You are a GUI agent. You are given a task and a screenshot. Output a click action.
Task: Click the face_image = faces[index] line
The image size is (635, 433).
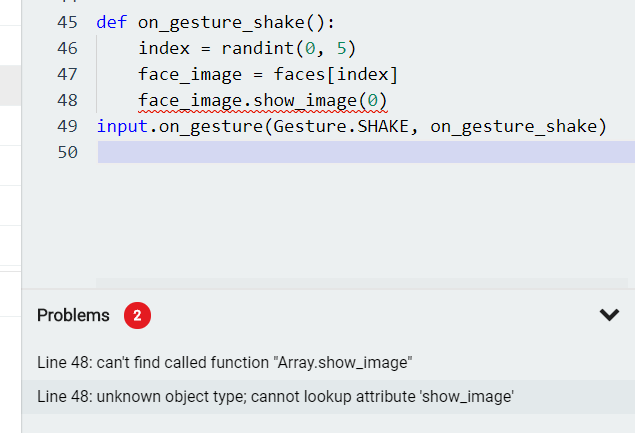pyautogui.click(x=268, y=75)
